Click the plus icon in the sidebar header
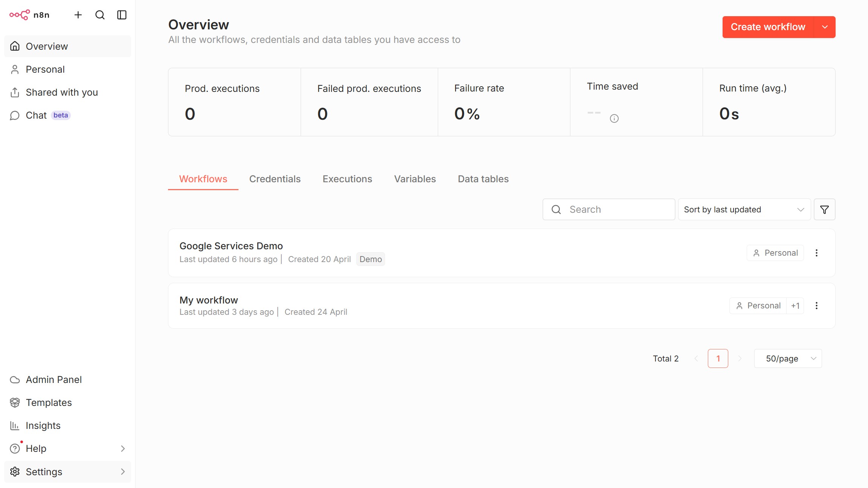This screenshot has width=868, height=488. tap(78, 15)
